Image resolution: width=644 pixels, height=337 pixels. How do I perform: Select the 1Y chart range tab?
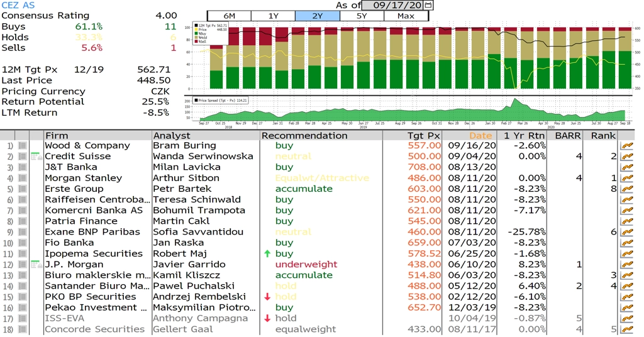click(273, 16)
